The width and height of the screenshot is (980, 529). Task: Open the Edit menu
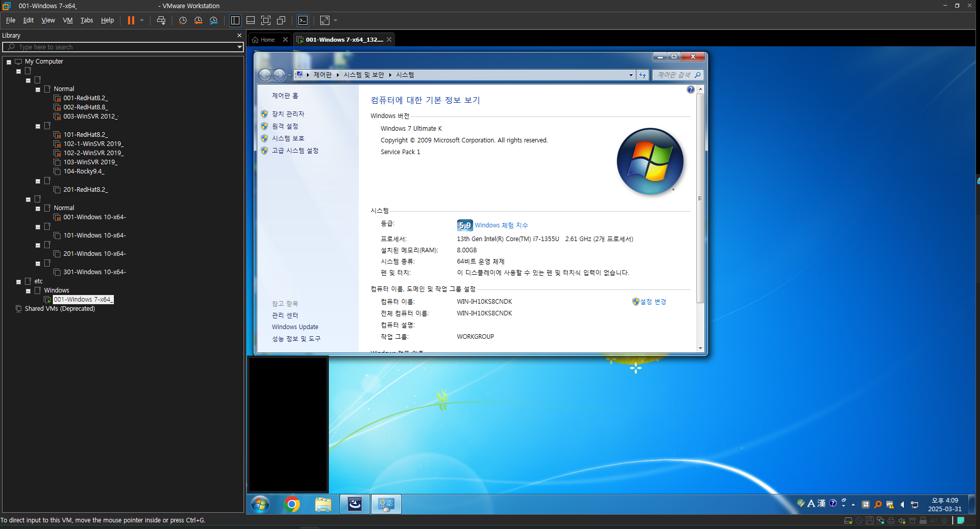(x=28, y=20)
